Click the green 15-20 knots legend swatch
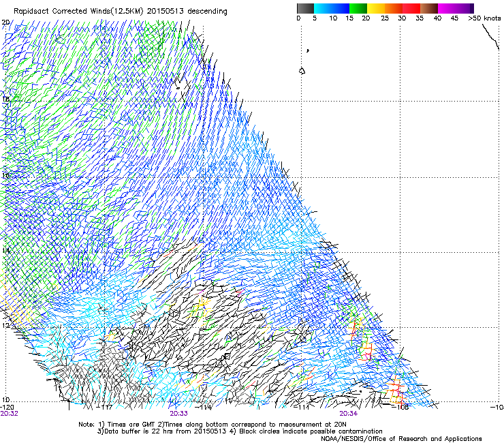The image size is (504, 443). click(358, 8)
